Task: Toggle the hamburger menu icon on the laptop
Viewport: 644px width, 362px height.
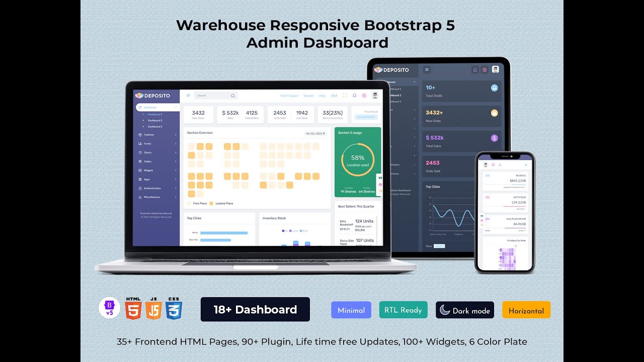Action: (189, 96)
